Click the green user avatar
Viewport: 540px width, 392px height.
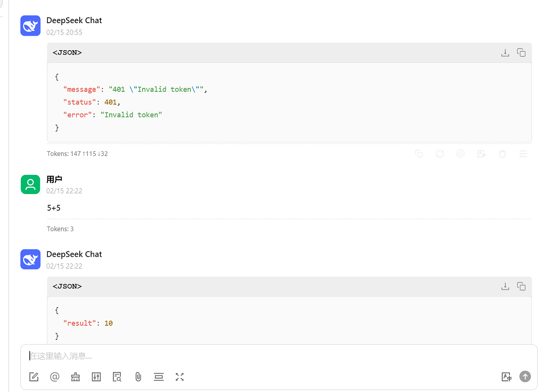(31, 185)
